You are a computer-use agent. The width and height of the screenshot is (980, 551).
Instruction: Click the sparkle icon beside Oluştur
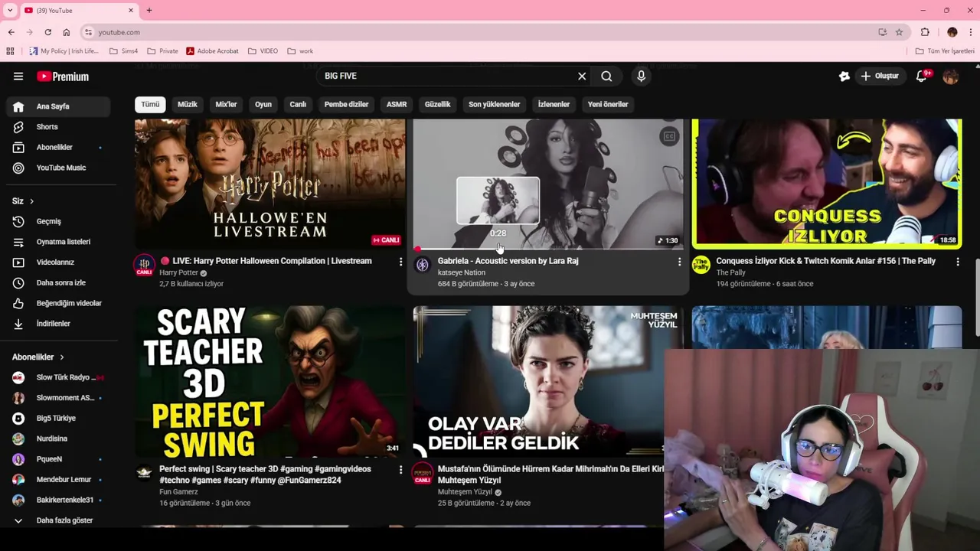coord(844,76)
